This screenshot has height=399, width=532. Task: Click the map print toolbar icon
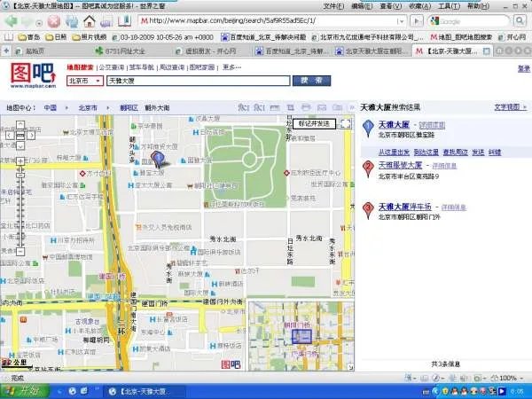click(x=306, y=107)
